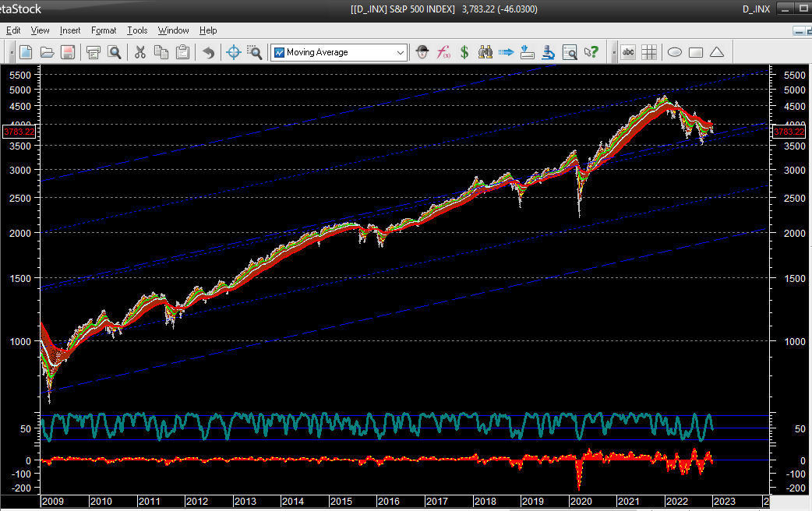Open the Expert Advisor face icon

(422, 52)
